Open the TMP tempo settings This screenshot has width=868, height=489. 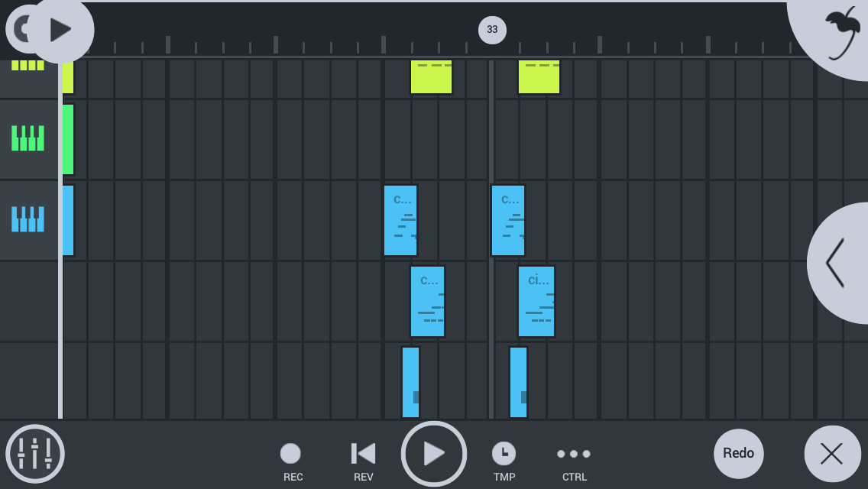click(x=504, y=454)
